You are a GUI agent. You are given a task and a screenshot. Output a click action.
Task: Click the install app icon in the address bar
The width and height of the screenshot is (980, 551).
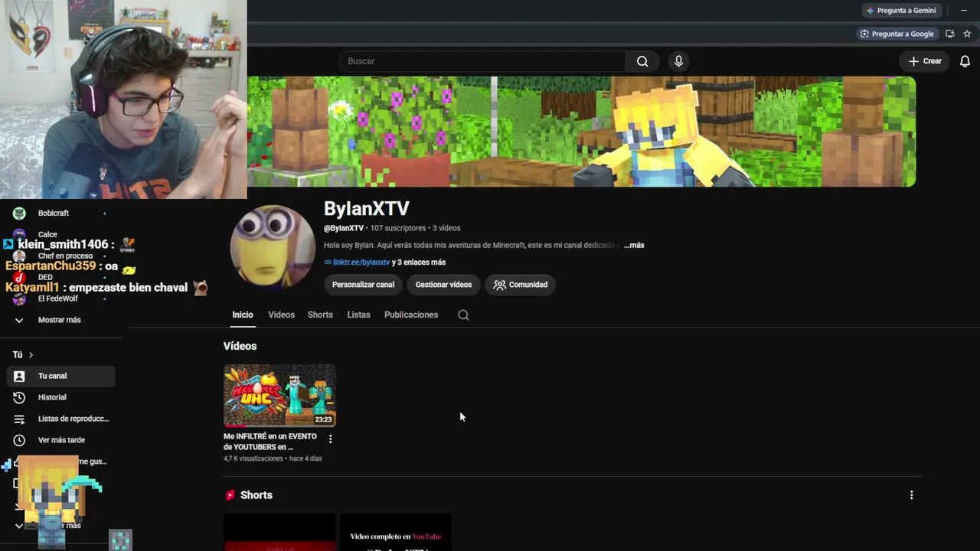click(950, 34)
